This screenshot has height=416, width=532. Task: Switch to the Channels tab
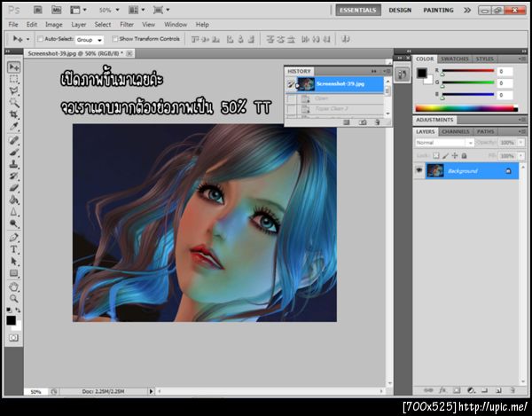point(456,131)
